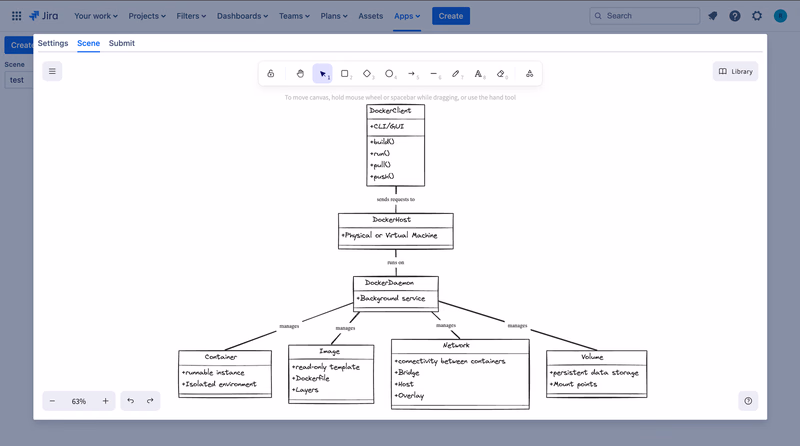
Task: Open the Jira app switcher grid
Action: 16,16
